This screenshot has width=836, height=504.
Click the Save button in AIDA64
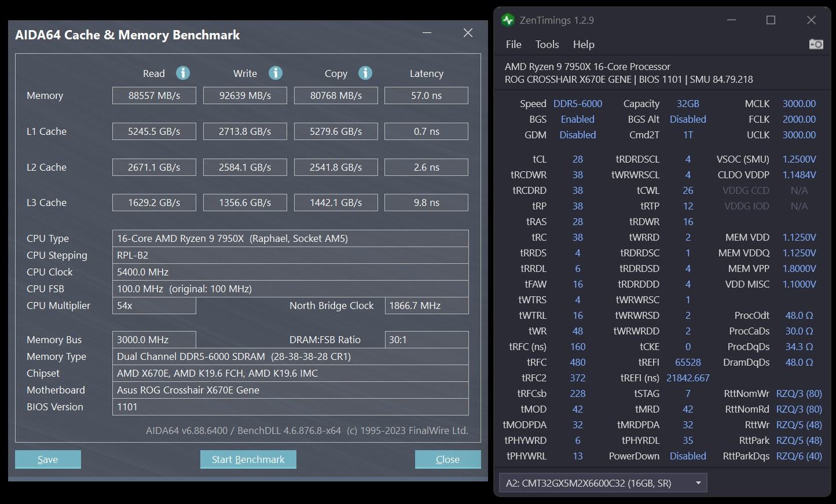tap(47, 459)
